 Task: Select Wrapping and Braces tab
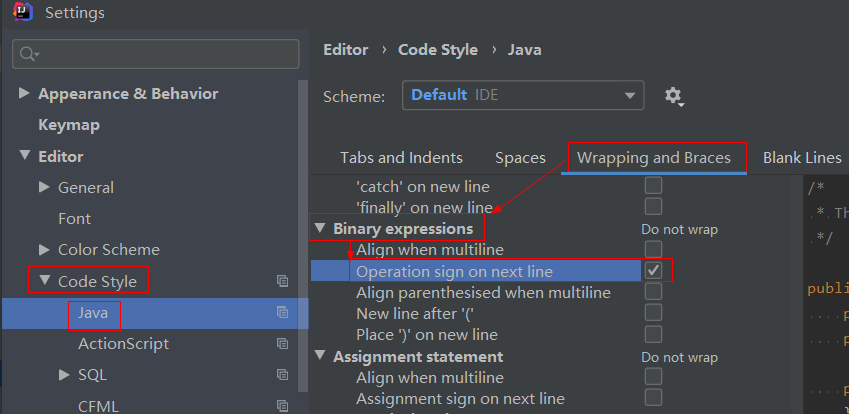point(654,158)
